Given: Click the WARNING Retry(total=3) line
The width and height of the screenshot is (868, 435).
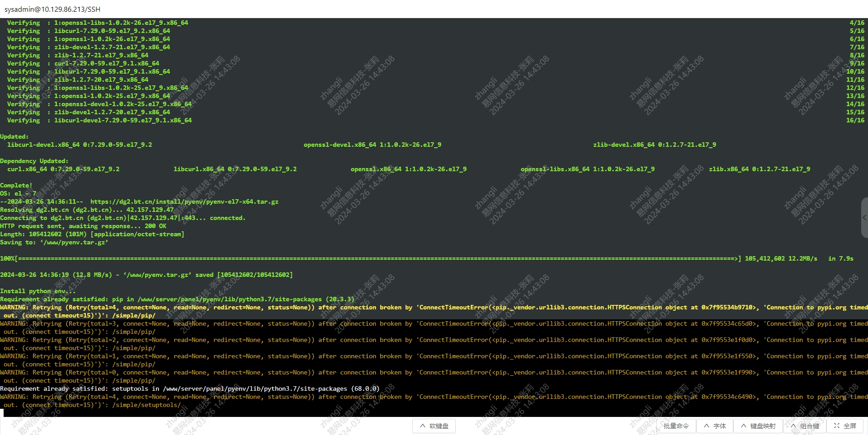Looking at the screenshot, I should tap(434, 327).
